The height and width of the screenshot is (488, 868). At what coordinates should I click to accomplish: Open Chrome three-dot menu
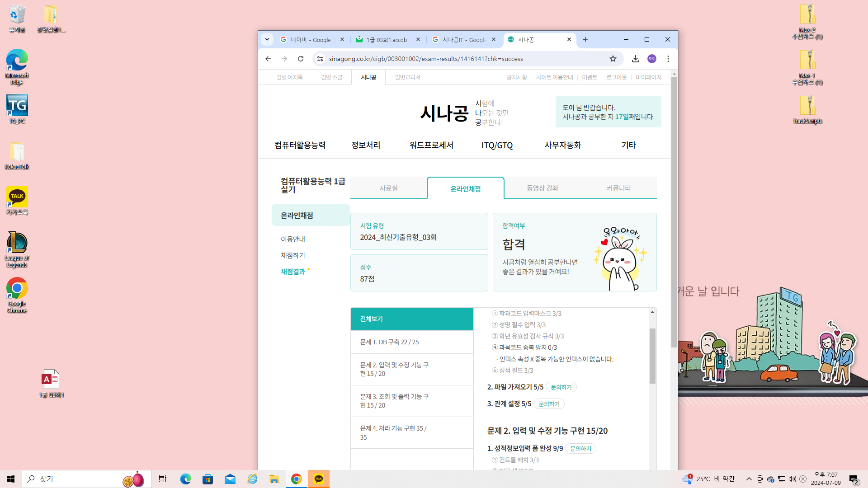pyautogui.click(x=668, y=59)
